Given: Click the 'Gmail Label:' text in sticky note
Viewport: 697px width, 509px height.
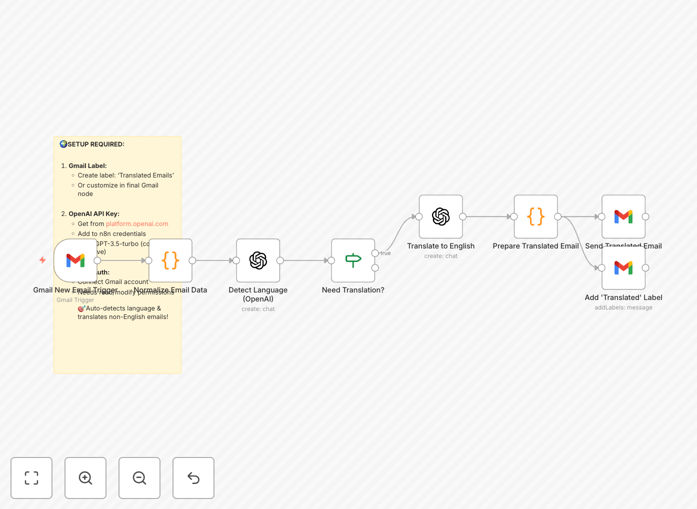Looking at the screenshot, I should click(x=88, y=166).
